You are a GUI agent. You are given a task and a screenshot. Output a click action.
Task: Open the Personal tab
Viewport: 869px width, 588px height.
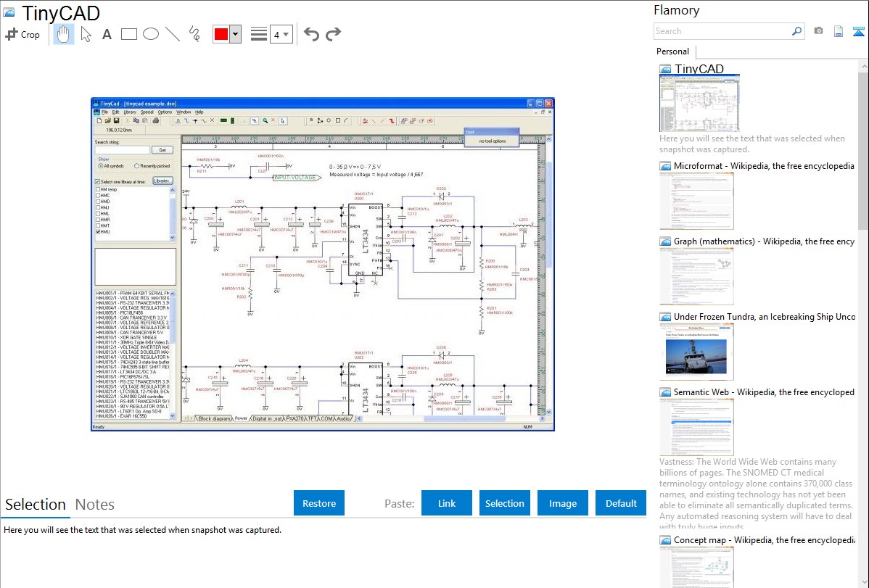pos(672,51)
